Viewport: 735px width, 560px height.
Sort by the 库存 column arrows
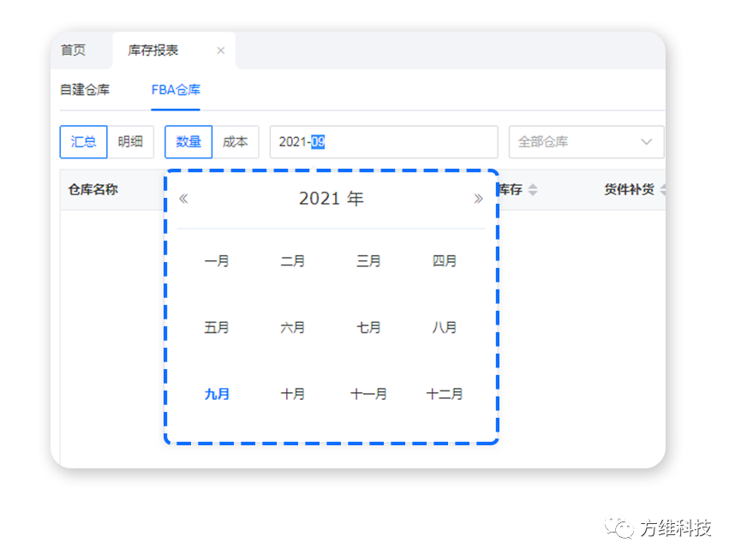point(533,190)
